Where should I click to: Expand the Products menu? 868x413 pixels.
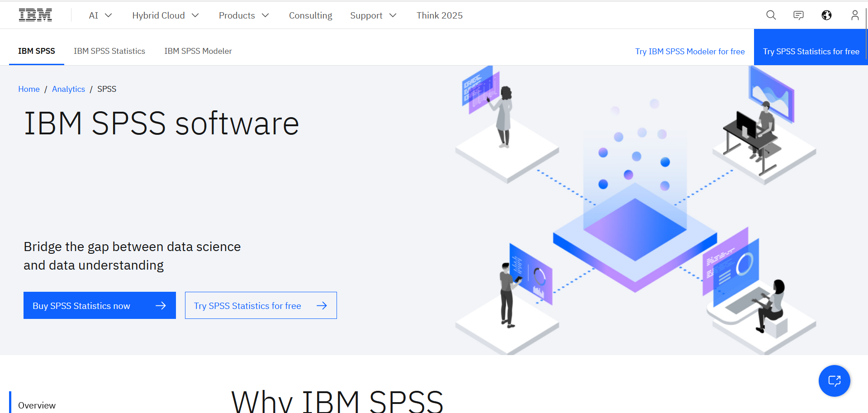[244, 15]
